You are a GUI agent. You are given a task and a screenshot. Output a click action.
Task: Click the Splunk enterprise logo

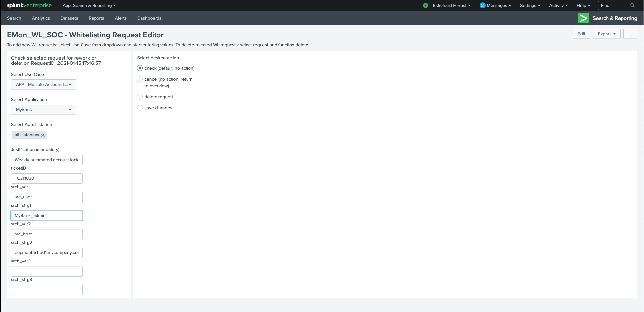[29, 6]
